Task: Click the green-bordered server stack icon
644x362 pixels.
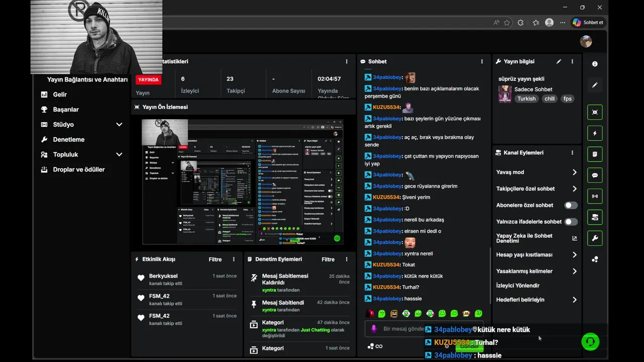Action: [595, 217]
